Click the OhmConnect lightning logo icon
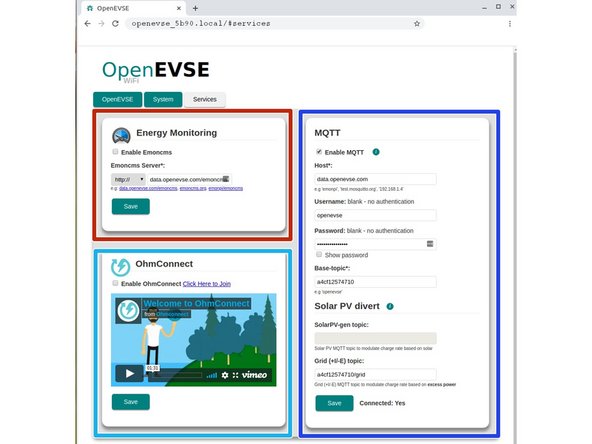Image resolution: width=592 pixels, height=444 pixels. (x=120, y=267)
